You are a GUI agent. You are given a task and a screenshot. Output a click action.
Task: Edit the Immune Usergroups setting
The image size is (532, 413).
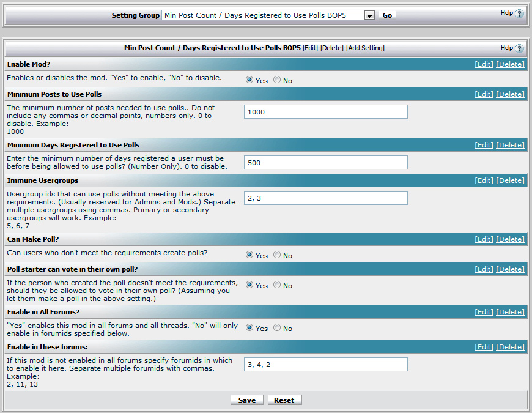pos(484,180)
